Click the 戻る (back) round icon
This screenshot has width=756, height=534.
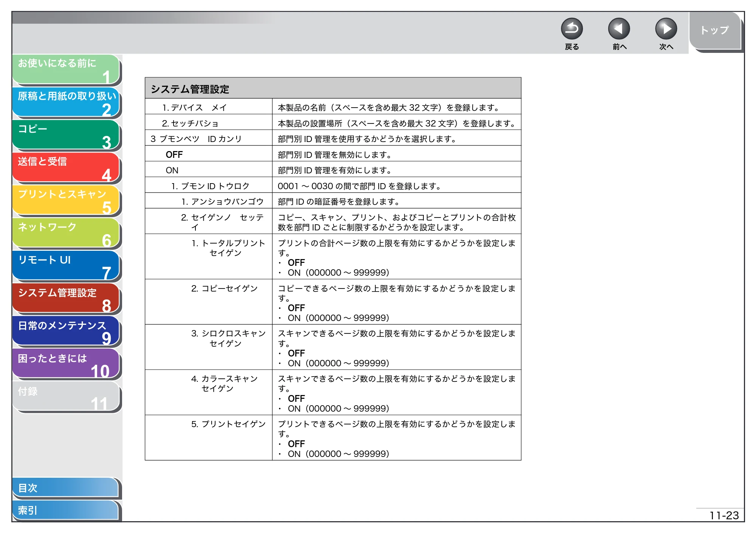[572, 29]
